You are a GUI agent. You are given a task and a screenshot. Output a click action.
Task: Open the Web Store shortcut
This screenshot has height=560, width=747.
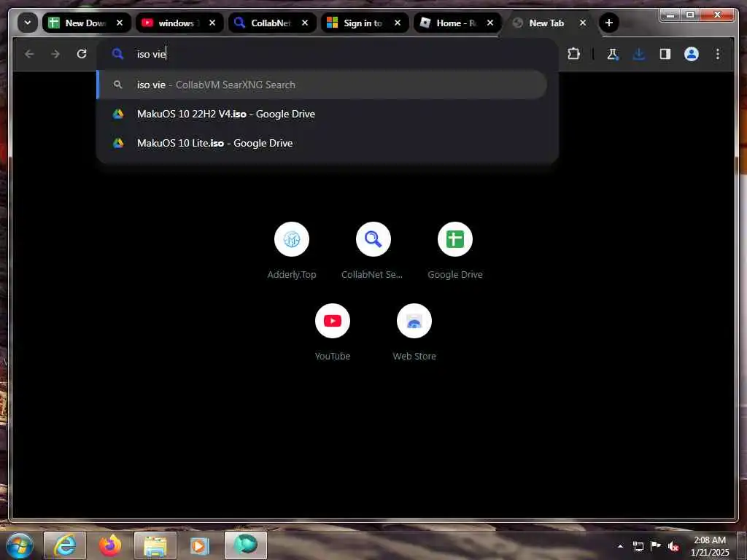point(414,332)
